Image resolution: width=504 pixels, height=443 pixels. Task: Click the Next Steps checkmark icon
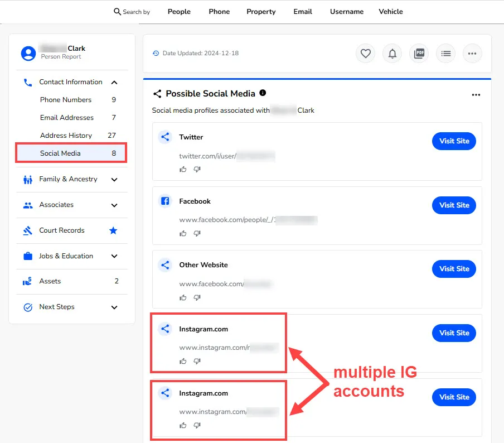[x=28, y=307]
